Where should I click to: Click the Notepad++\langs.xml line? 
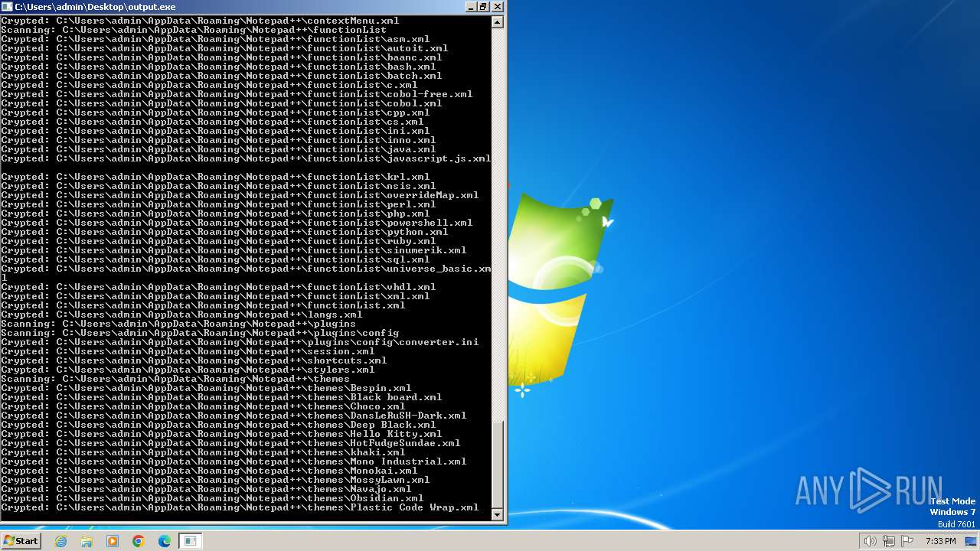[x=181, y=315]
